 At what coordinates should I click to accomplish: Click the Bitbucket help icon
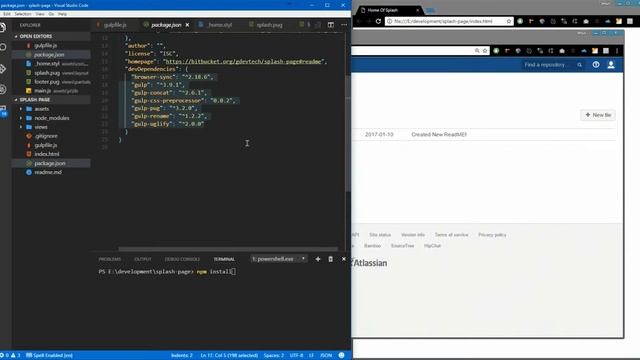[x=596, y=64]
